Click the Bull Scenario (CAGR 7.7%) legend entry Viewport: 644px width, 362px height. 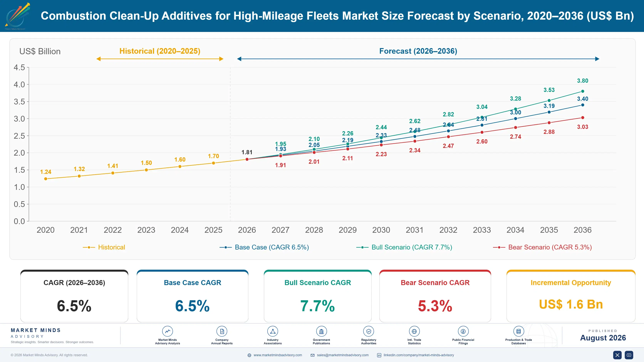(404, 247)
